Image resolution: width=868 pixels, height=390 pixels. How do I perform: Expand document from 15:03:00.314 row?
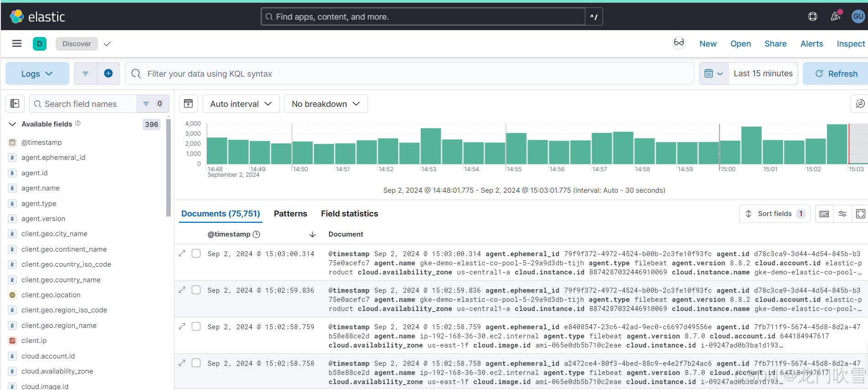[182, 253]
